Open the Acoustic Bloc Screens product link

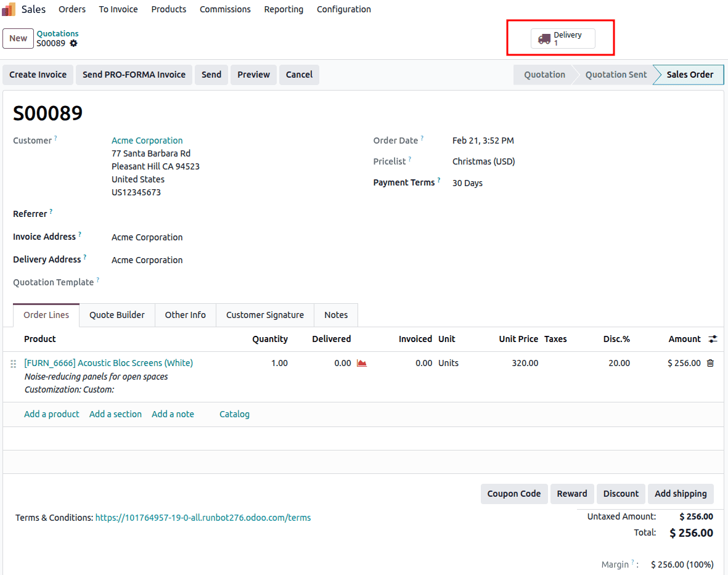tap(108, 363)
